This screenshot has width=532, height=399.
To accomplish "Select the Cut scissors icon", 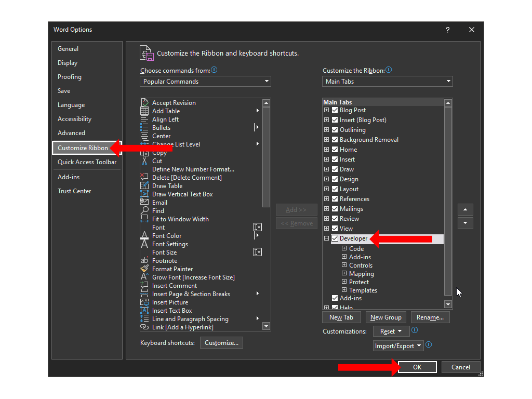I will click(144, 161).
